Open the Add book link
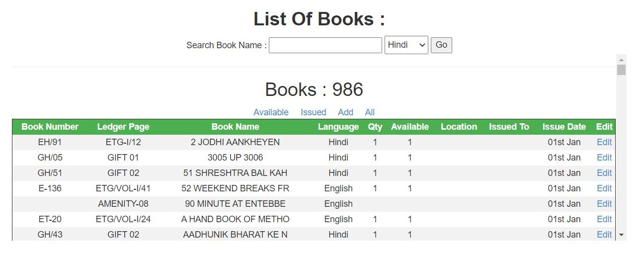 pyautogui.click(x=345, y=112)
